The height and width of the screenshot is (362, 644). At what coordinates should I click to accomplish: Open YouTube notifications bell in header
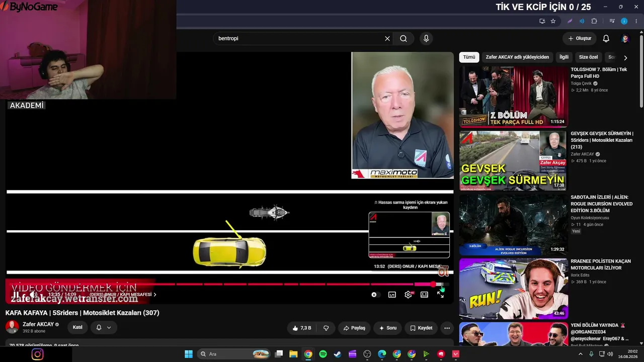point(606,39)
